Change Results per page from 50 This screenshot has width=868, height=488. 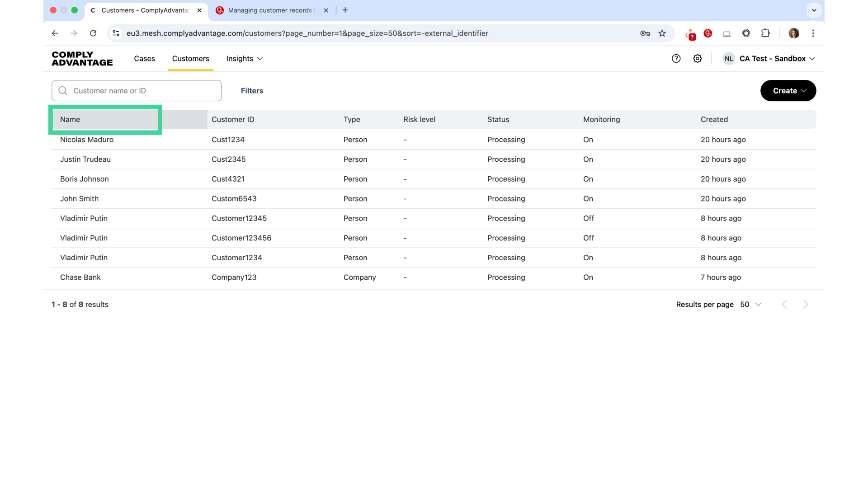tap(750, 304)
